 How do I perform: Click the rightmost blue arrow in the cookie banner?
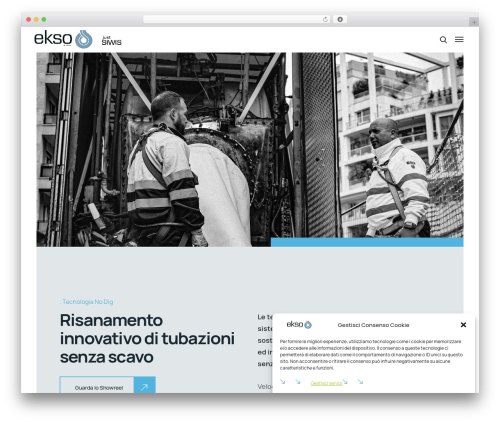[360, 382]
